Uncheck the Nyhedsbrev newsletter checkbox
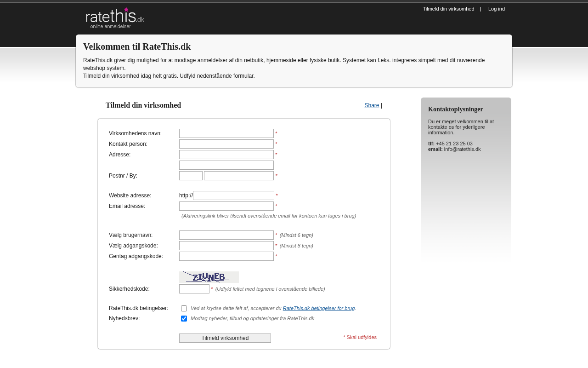 click(x=184, y=318)
